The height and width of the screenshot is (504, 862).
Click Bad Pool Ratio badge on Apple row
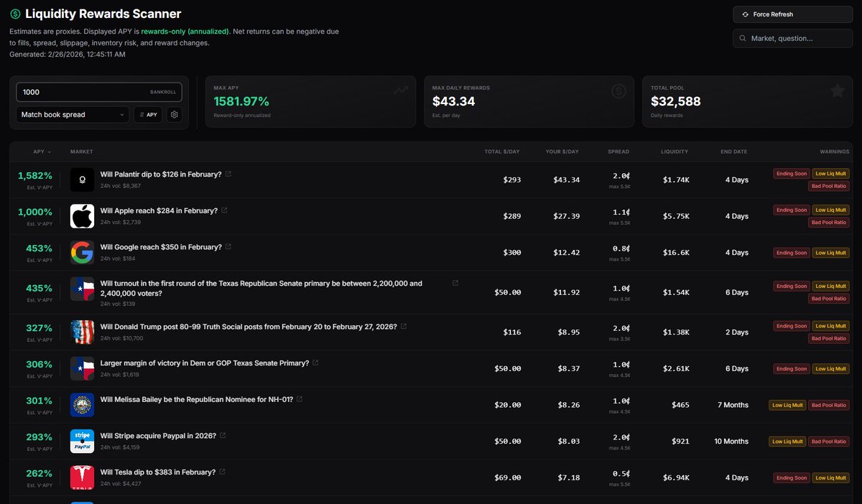pos(829,223)
